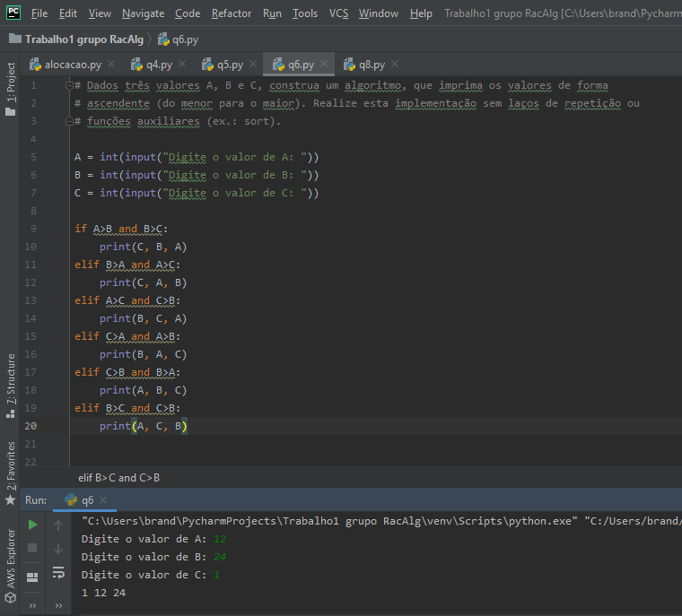
Task: Open the Help menu
Action: (x=421, y=13)
